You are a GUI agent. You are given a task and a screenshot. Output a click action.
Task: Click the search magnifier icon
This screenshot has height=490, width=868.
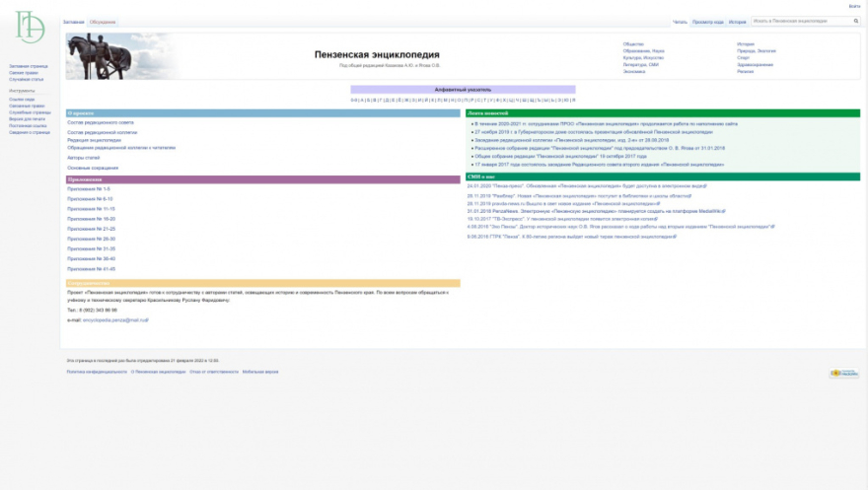(855, 21)
